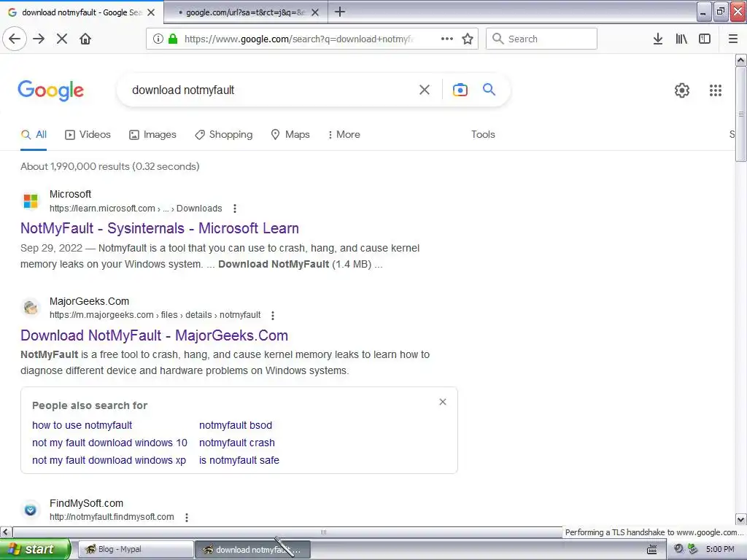The width and height of the screenshot is (747, 560).
Task: Stop loading the page
Action: [x=62, y=39]
